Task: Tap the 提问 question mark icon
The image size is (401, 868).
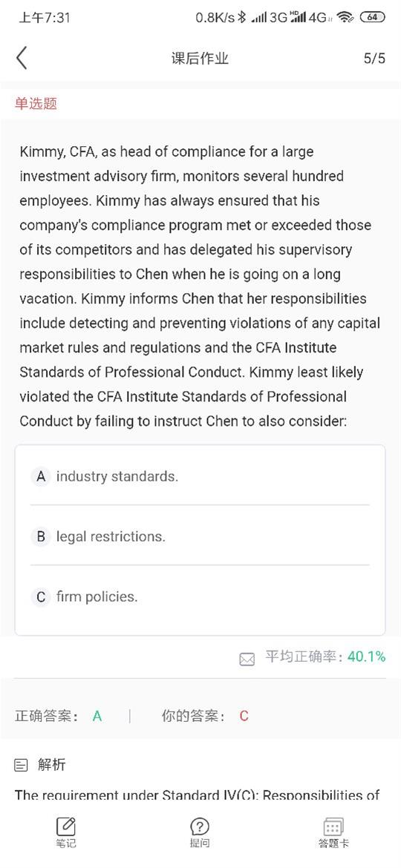Action: (200, 827)
